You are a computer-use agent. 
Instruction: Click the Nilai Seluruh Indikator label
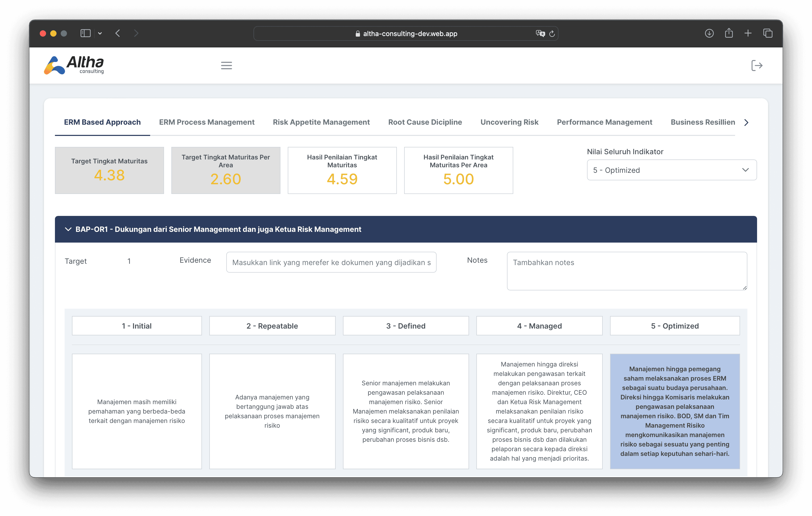pyautogui.click(x=625, y=152)
